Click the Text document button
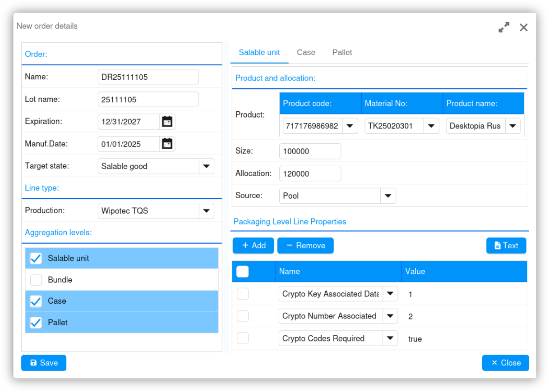This screenshot has width=549, height=392. pos(506,246)
